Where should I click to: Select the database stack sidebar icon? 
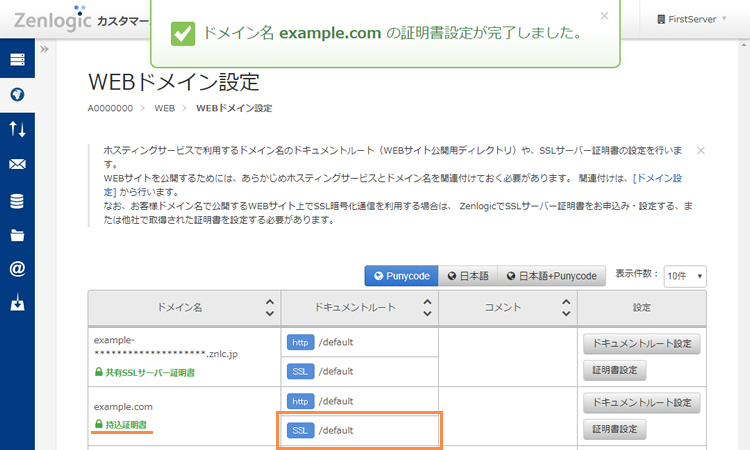pyautogui.click(x=17, y=200)
